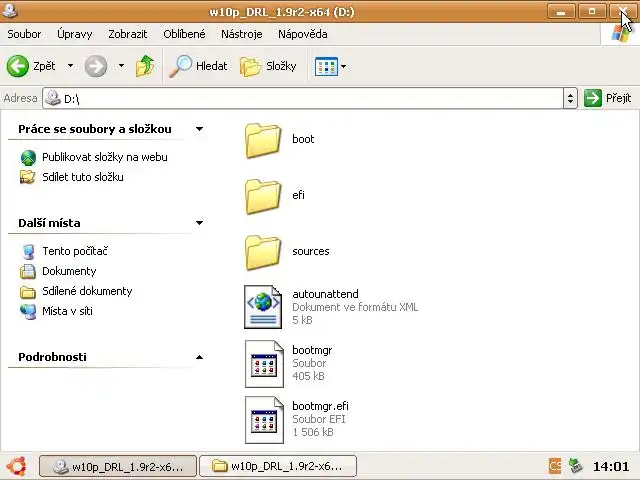Click Sdílet tuto složku link
Viewport: 640px width, 480px height.
pyautogui.click(x=83, y=177)
